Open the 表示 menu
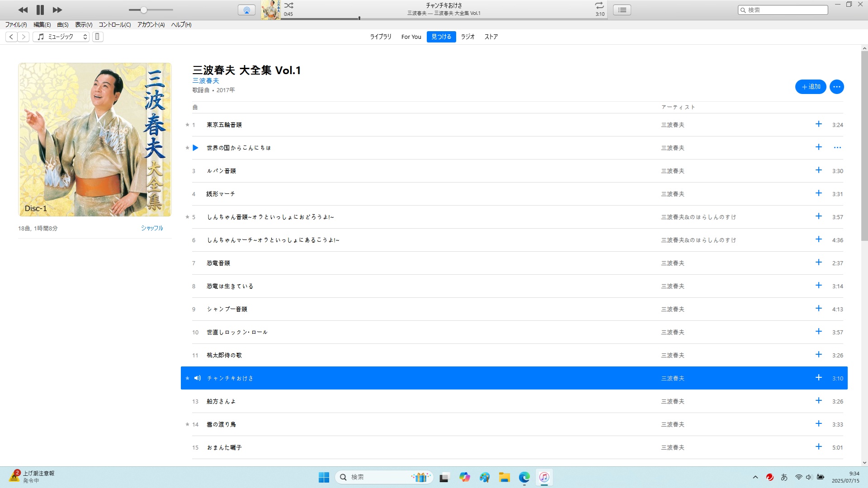The height and width of the screenshot is (488, 868). pyautogui.click(x=84, y=25)
